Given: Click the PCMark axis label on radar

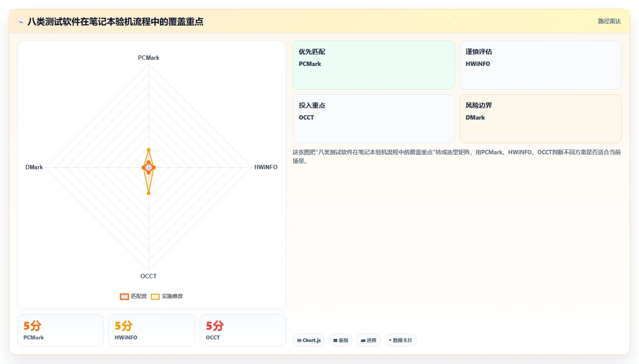Looking at the screenshot, I should coord(149,58).
